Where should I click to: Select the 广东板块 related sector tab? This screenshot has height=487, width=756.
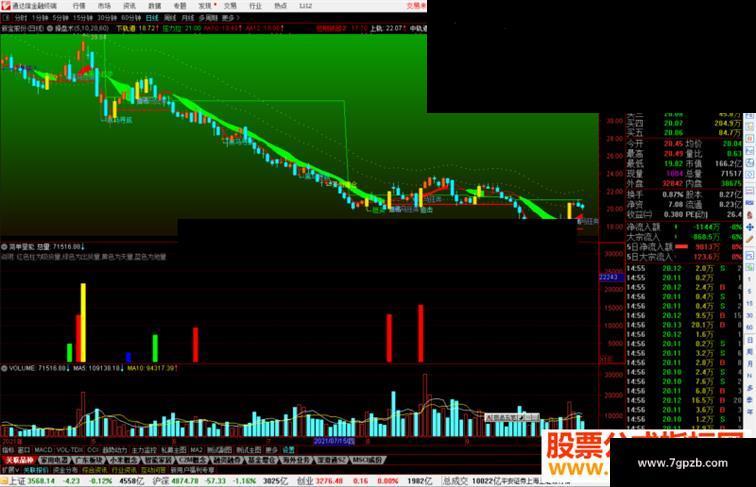(89, 460)
